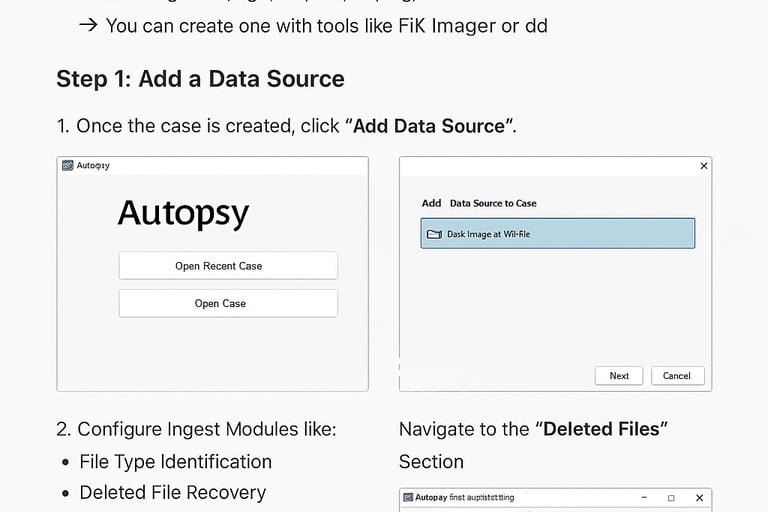Click the bold 'Add Data Source' instruction text
Screen dimensions: 768x512
429,126
